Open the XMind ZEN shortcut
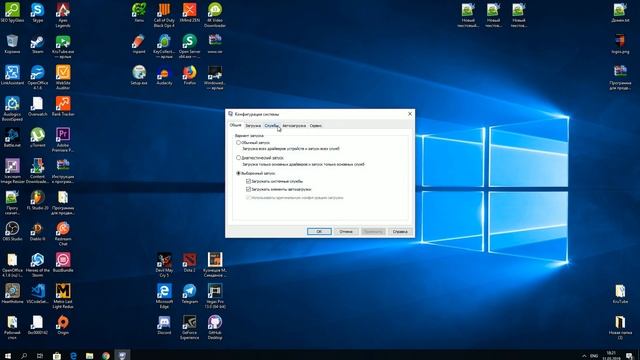640x360 pixels. pos(189,13)
